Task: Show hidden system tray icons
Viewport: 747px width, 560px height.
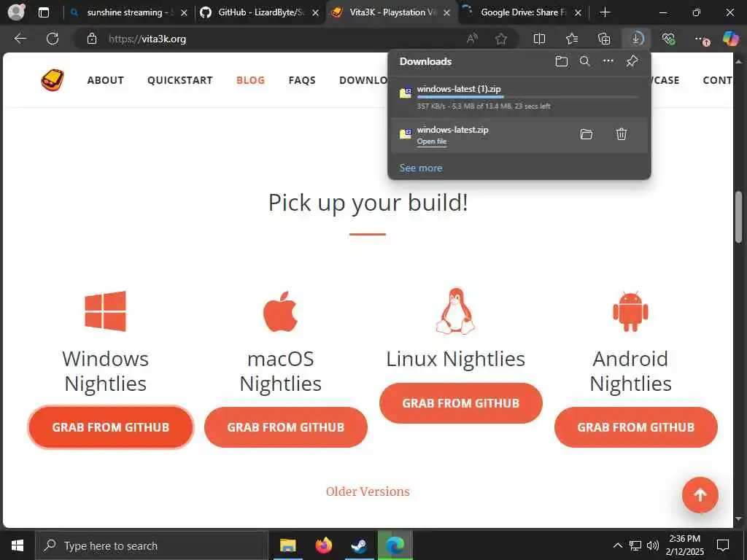Action: [x=617, y=545]
